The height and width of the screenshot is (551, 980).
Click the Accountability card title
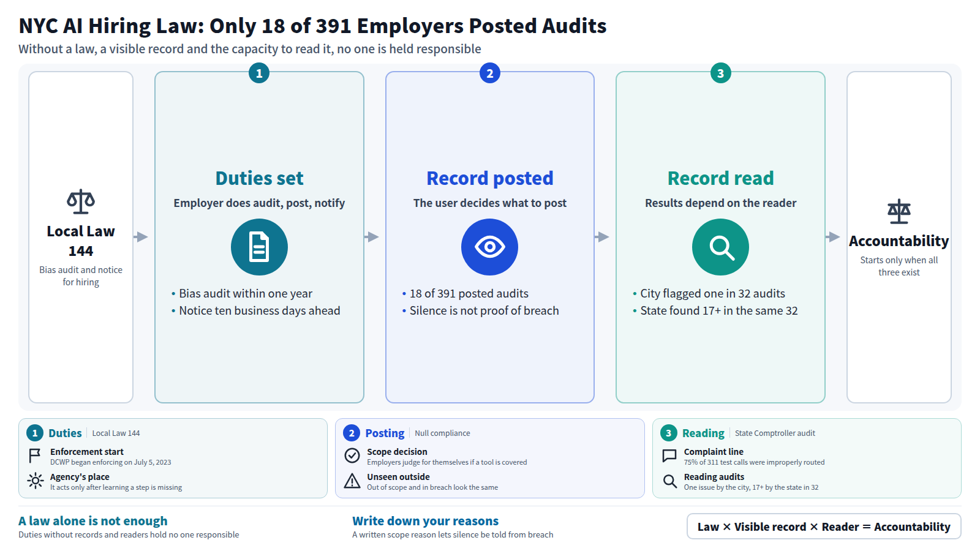pyautogui.click(x=899, y=241)
